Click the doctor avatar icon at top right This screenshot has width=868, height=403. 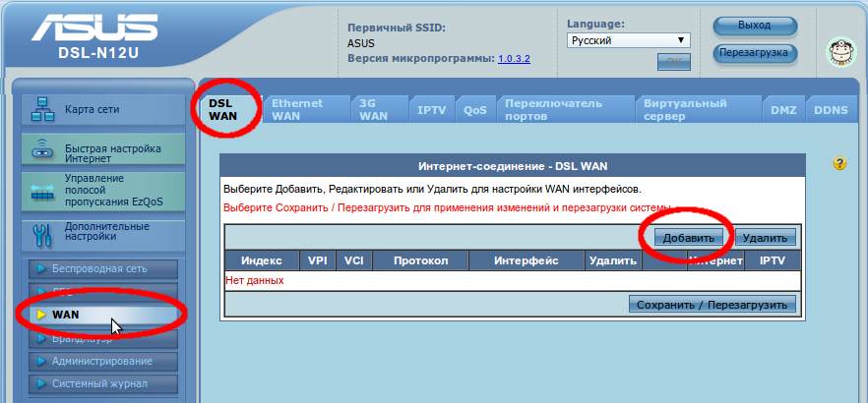click(840, 52)
